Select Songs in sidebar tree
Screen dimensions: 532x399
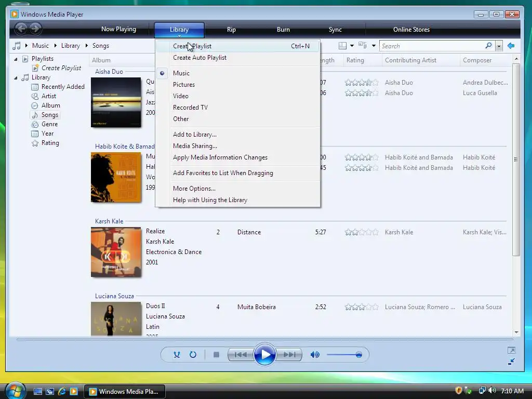(49, 115)
